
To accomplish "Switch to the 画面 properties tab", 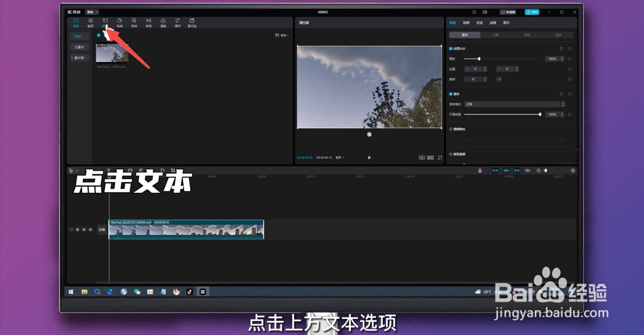I will [453, 23].
